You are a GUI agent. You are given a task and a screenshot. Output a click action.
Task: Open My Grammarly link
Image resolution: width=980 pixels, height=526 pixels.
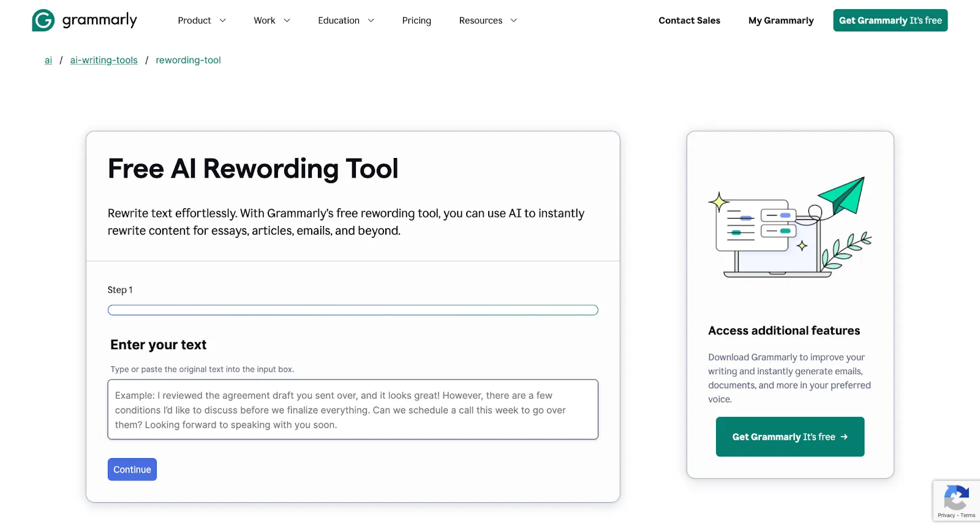point(781,20)
